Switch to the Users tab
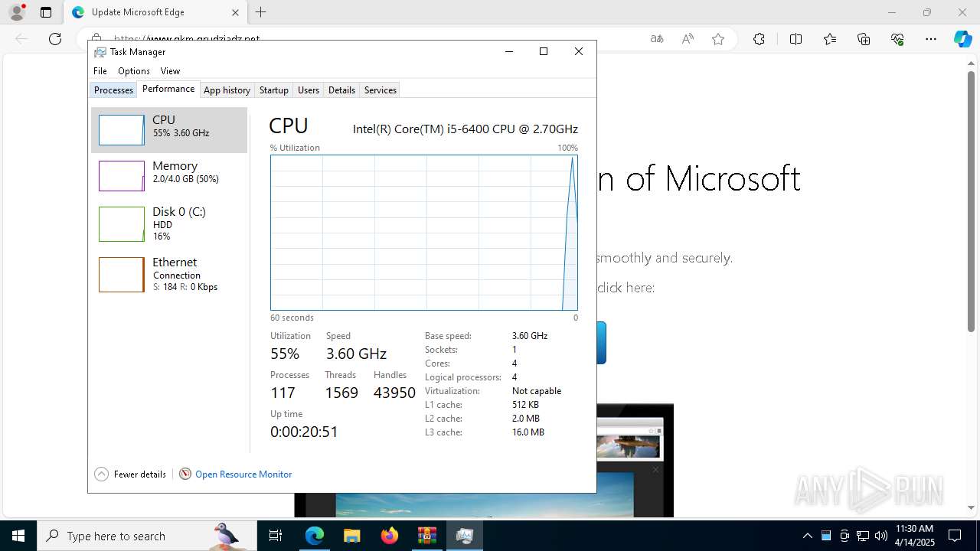Viewport: 980px width, 551px height. (309, 90)
